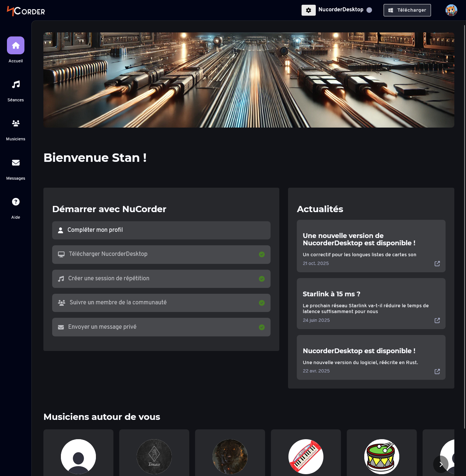Open the wolf avatar musician card

[230, 453]
